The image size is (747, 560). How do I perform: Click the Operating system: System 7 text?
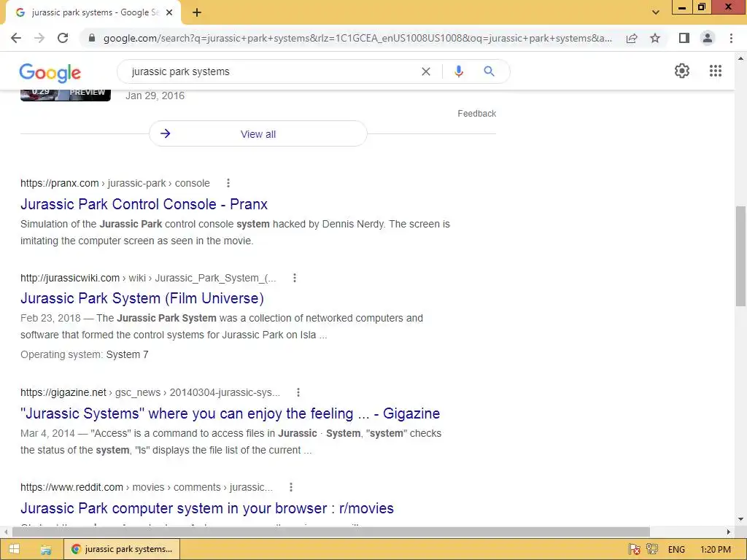pos(85,354)
